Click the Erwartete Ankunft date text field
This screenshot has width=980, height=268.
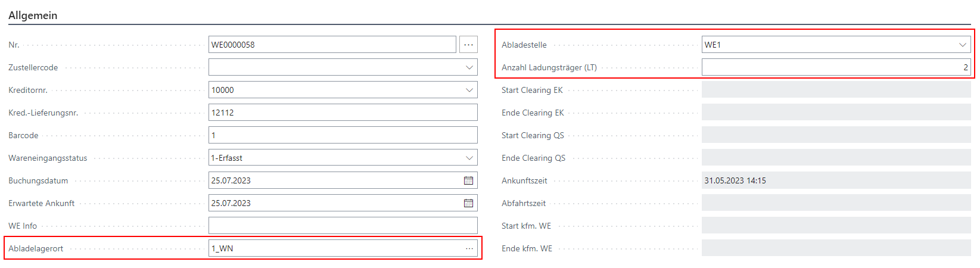[334, 203]
